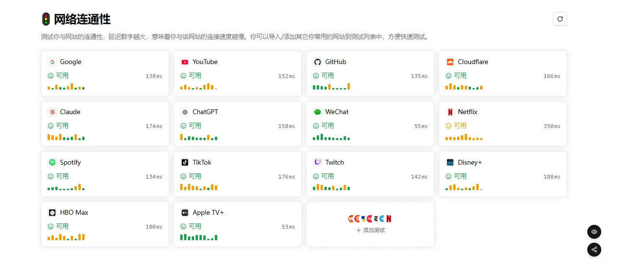Viewport: 644px width, 259px height.
Task: Click the WeChat latency bar chart
Action: click(x=332, y=137)
